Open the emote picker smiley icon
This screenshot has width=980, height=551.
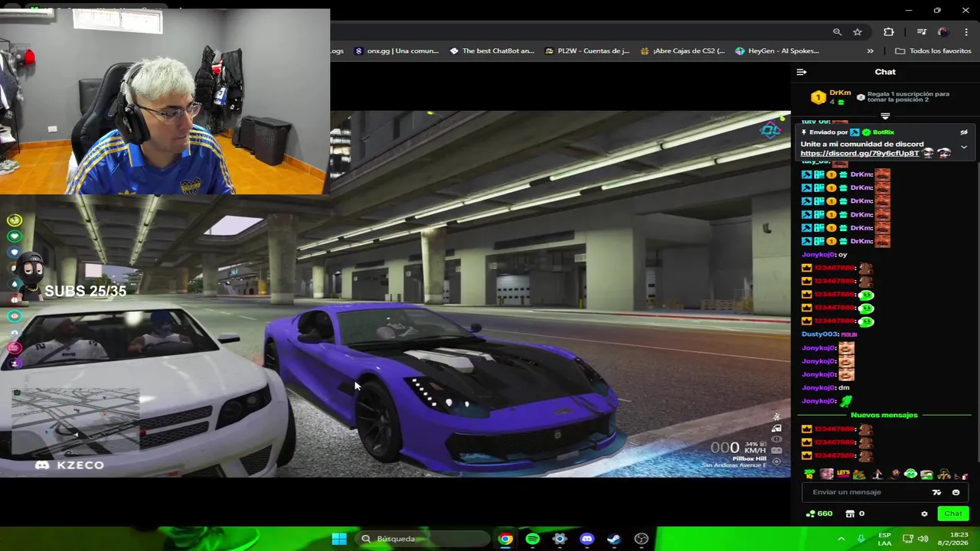coord(955,492)
